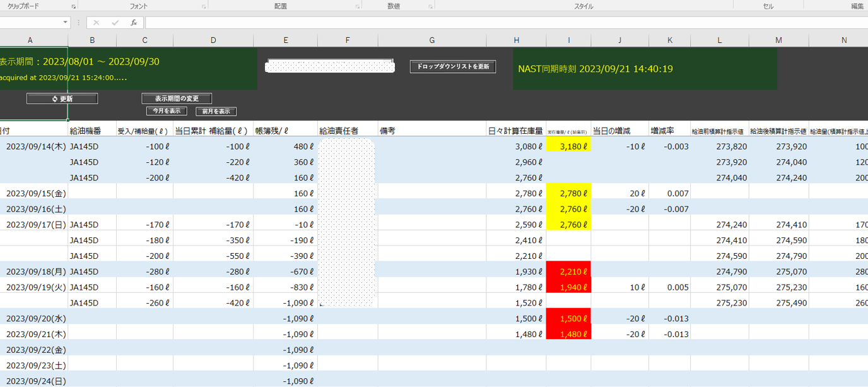This screenshot has width=868, height=387.
Task: Expand the Name Box dropdown arrow
Action: coord(66,23)
